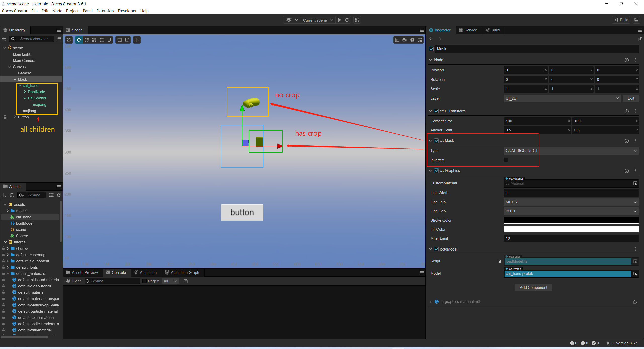
Task: Open the scene gear settings icon
Action: click(x=412, y=40)
